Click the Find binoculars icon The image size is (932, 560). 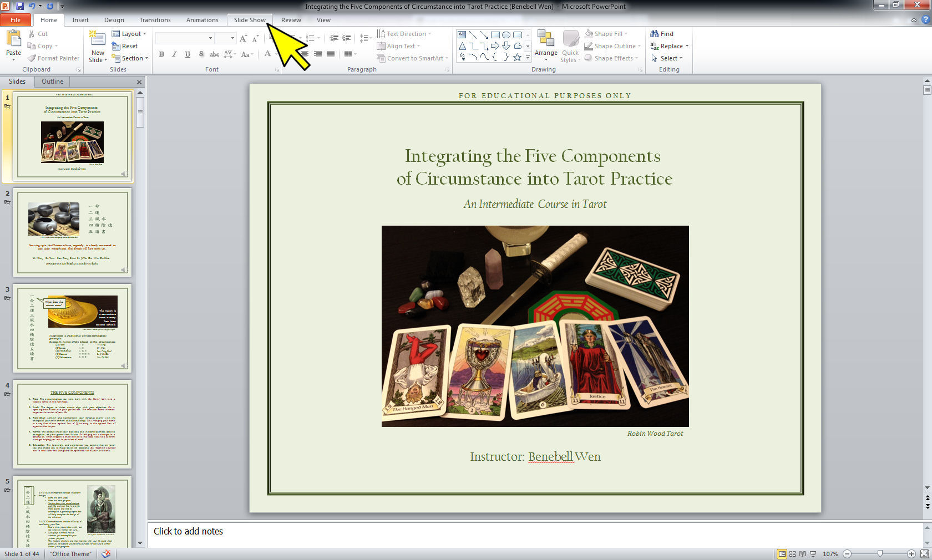(x=655, y=34)
